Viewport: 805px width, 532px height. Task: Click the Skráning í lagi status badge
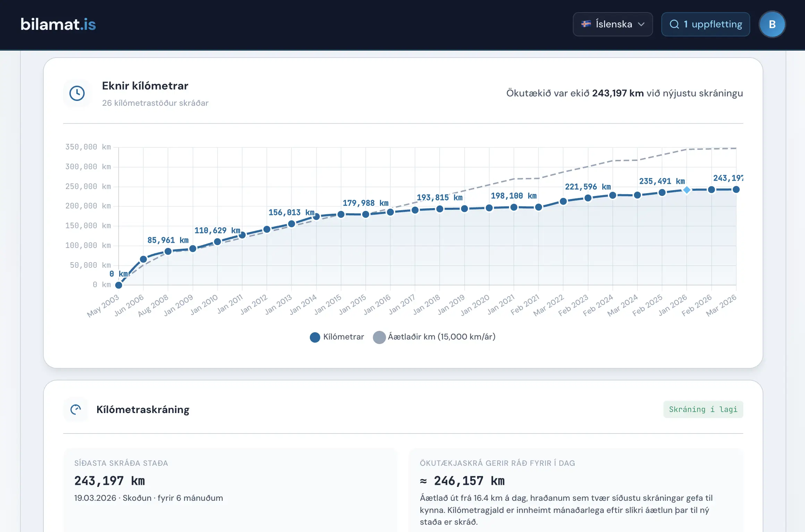[x=703, y=410]
